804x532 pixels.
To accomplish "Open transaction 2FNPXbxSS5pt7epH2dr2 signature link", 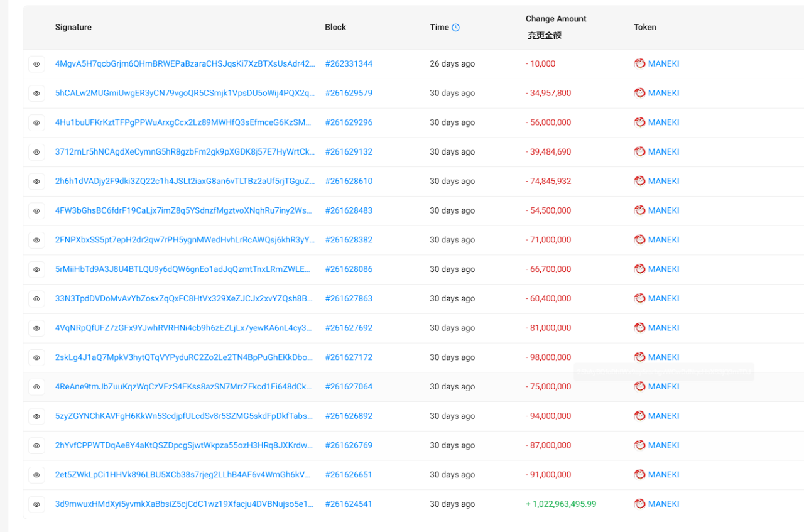I will pyautogui.click(x=185, y=239).
